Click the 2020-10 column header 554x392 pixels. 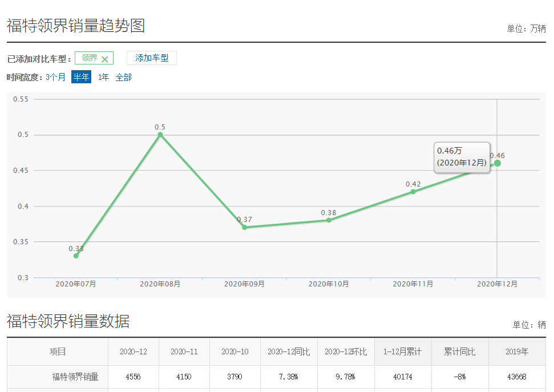pyautogui.click(x=235, y=351)
